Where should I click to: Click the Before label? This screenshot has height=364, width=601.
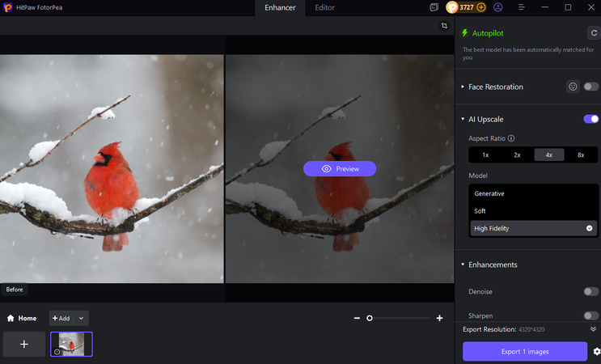point(15,290)
